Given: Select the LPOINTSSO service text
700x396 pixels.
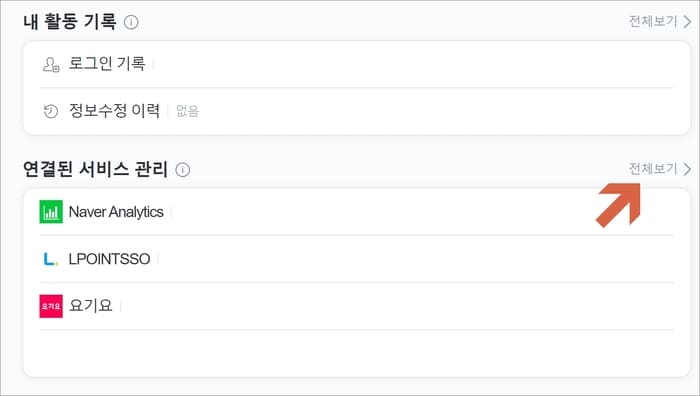Looking at the screenshot, I should pos(109,259).
